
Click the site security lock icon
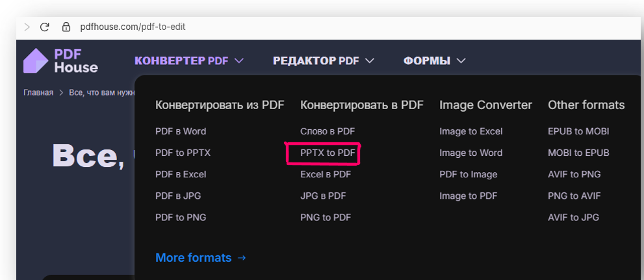pos(66,27)
